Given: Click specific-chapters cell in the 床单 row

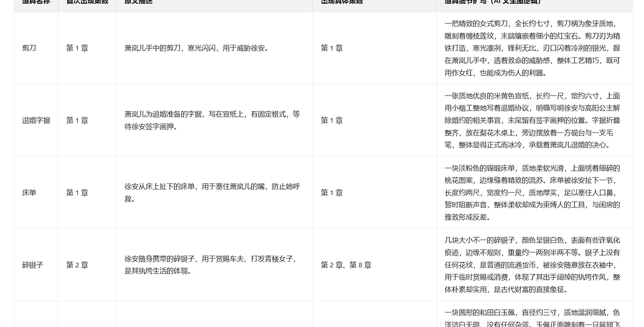Looking at the screenshot, I should pyautogui.click(x=332, y=193).
